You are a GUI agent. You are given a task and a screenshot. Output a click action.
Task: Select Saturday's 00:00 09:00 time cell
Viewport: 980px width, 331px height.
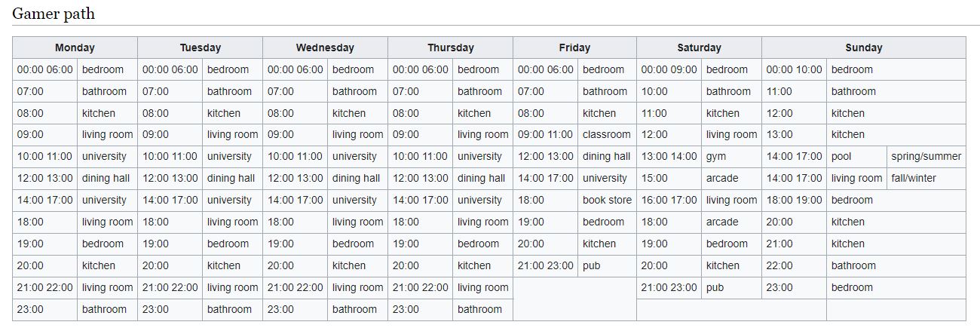click(x=669, y=69)
